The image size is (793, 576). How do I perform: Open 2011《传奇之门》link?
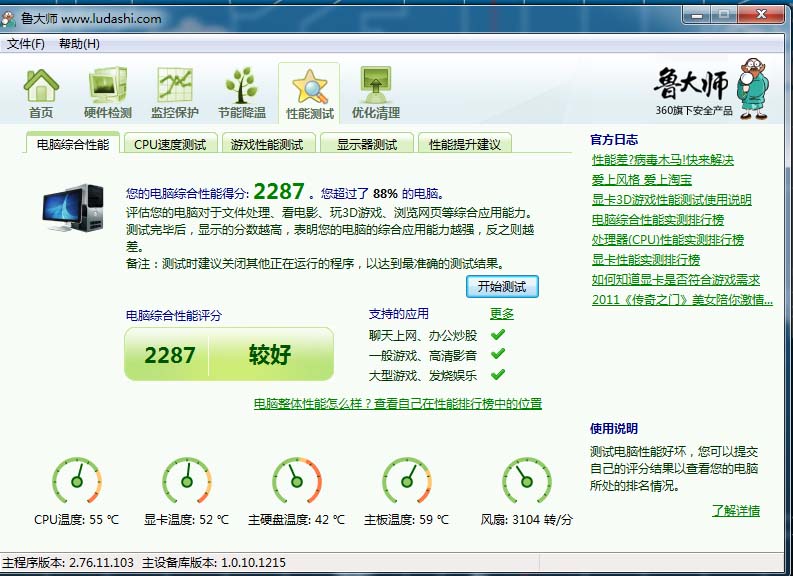pyautogui.click(x=682, y=299)
